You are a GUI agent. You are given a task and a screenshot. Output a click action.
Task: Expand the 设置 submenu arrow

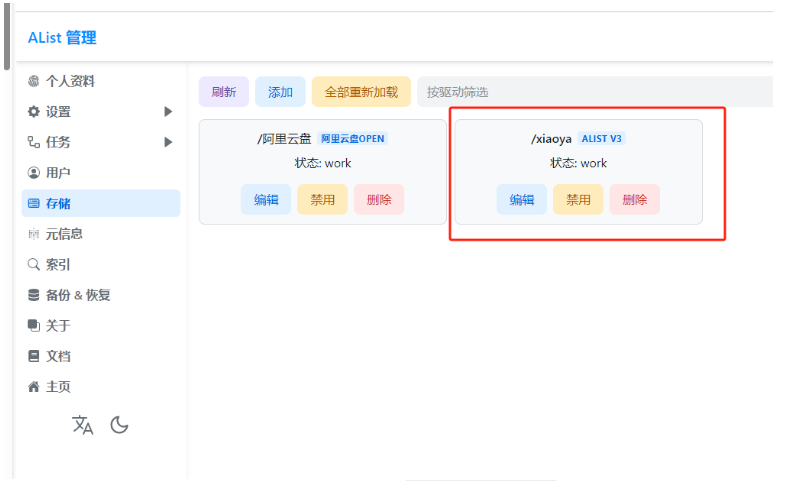tap(168, 112)
